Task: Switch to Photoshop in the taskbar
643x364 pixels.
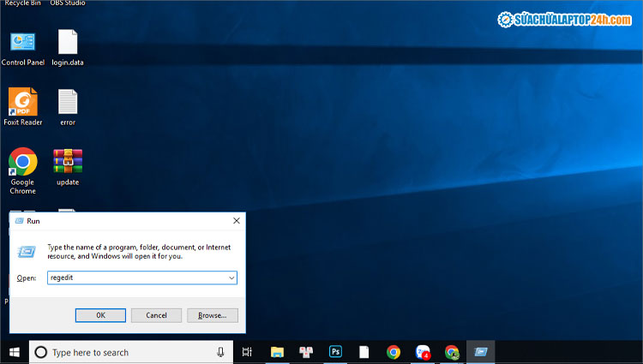Action: tap(335, 352)
